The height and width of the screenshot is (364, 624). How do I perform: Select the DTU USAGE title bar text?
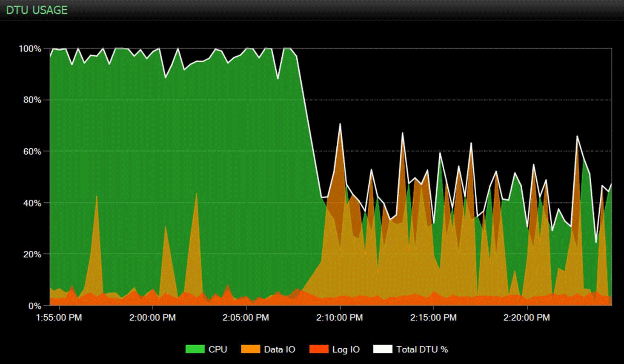tap(36, 10)
